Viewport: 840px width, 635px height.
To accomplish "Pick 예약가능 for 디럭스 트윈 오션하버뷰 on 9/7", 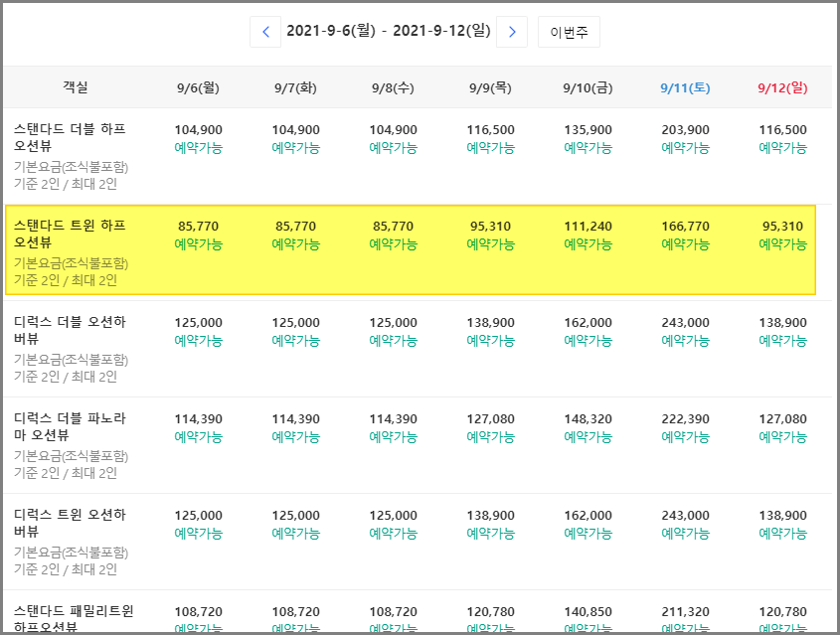I will point(295,534).
